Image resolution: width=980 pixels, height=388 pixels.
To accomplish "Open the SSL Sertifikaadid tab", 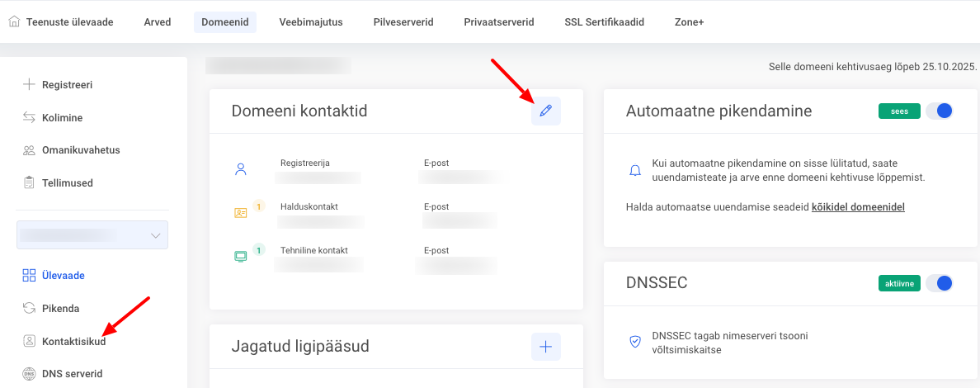I will pyautogui.click(x=604, y=22).
